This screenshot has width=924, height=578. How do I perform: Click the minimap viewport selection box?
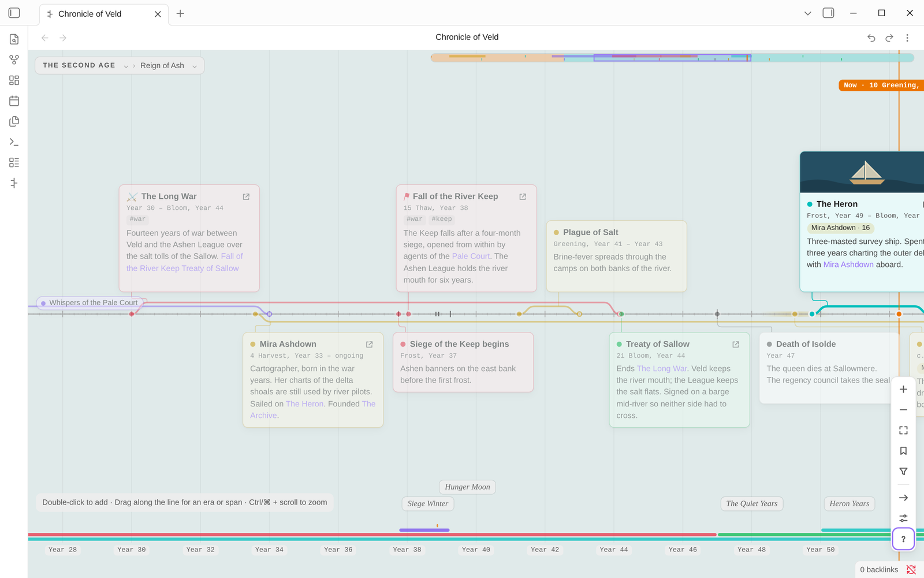pos(672,58)
